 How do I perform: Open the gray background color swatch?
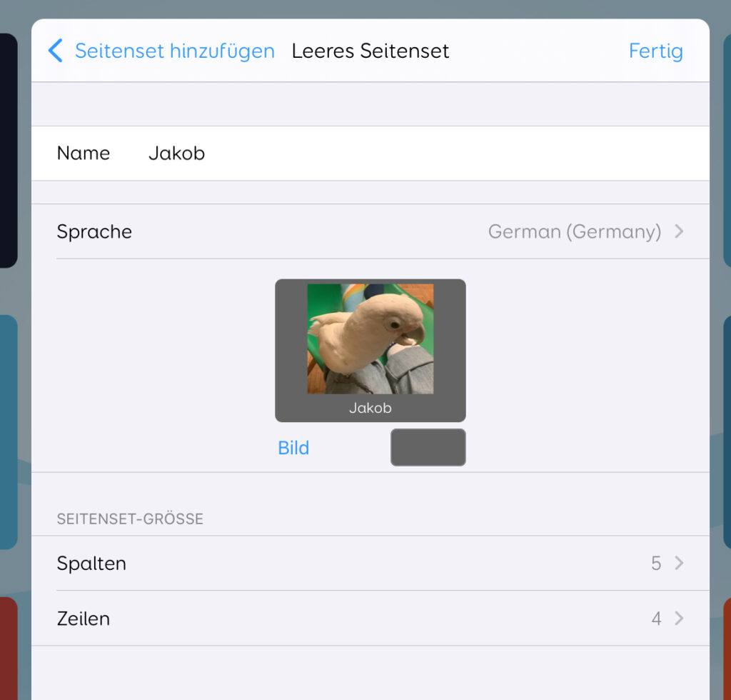click(x=428, y=447)
